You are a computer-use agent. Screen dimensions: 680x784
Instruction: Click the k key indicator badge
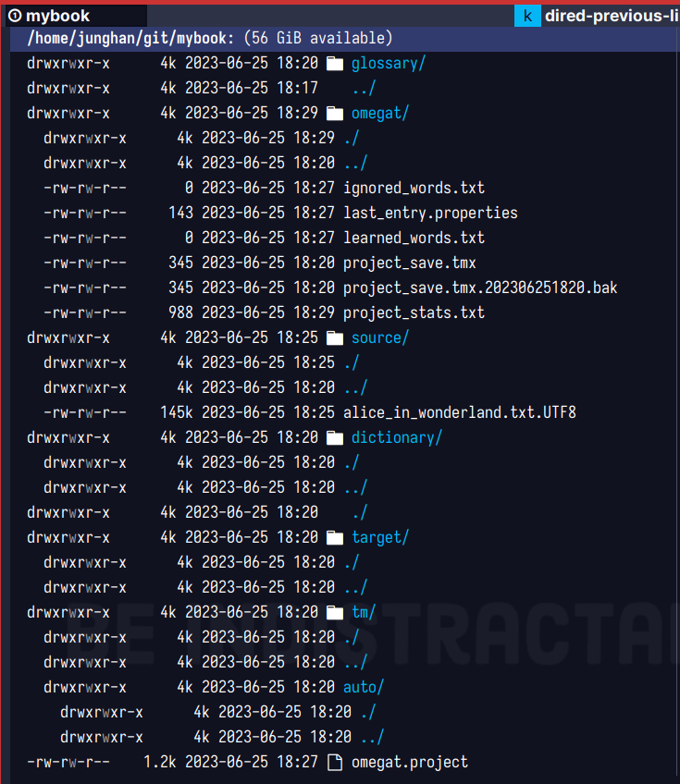527,16
